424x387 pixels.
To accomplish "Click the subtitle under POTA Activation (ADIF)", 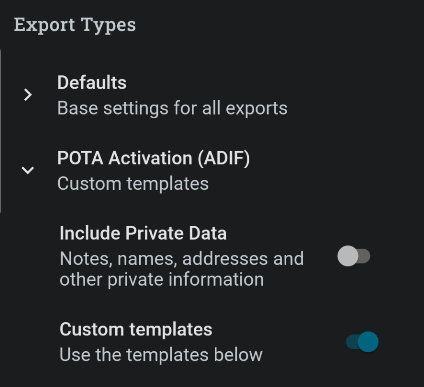I will [x=133, y=184].
